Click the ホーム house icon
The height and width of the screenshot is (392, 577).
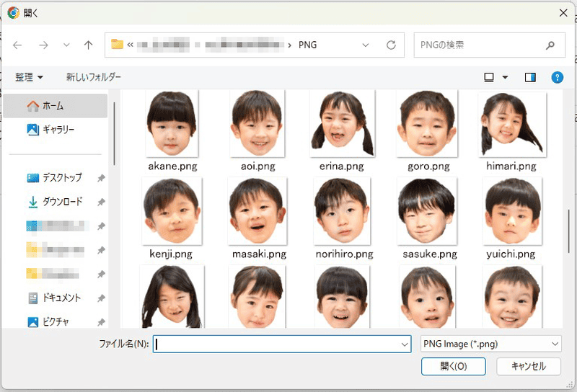[33, 106]
